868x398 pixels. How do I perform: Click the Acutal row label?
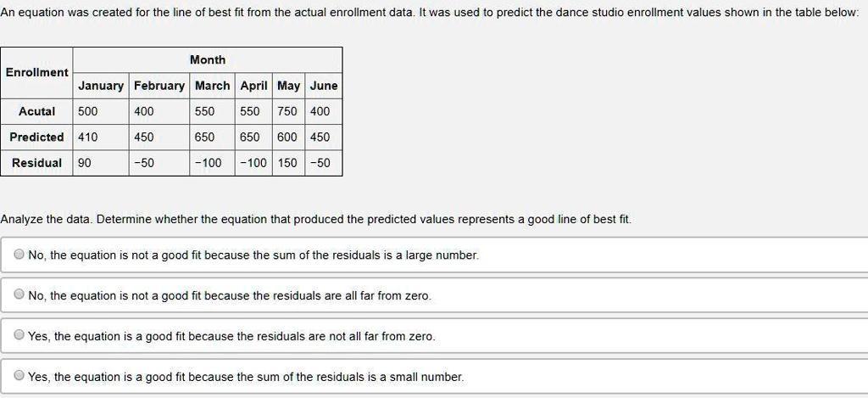tap(36, 111)
